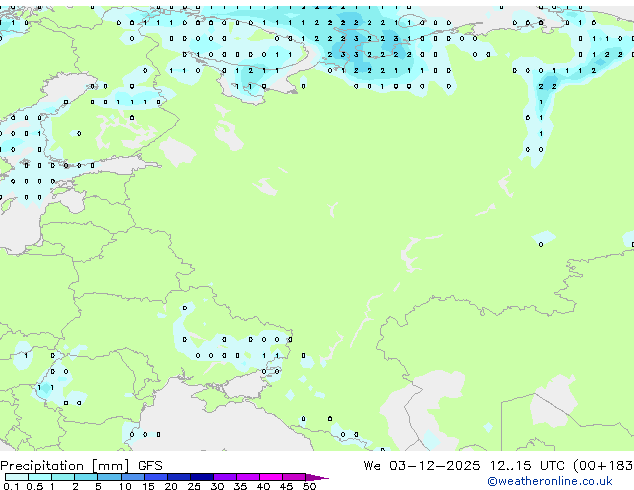
Task: Open the weatheronline.co.uk copyright link
Action: coord(550,481)
